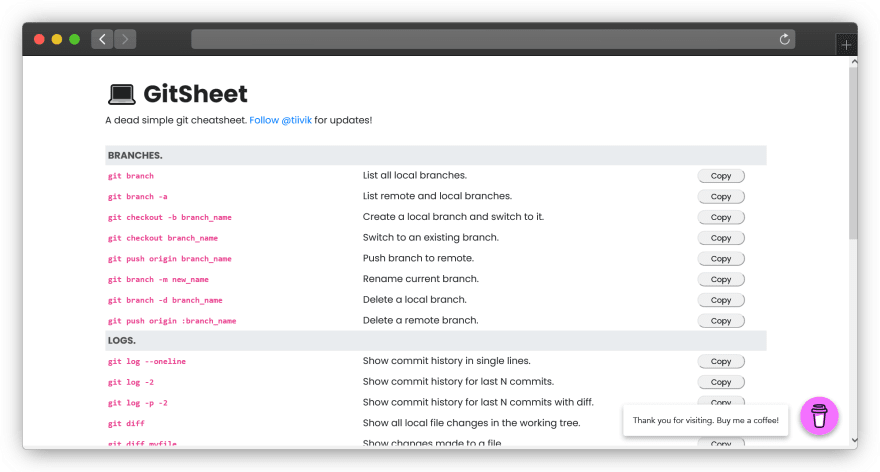
Task: Click 'A dead simple git cheatsheet.' tagline
Action: [x=176, y=120]
